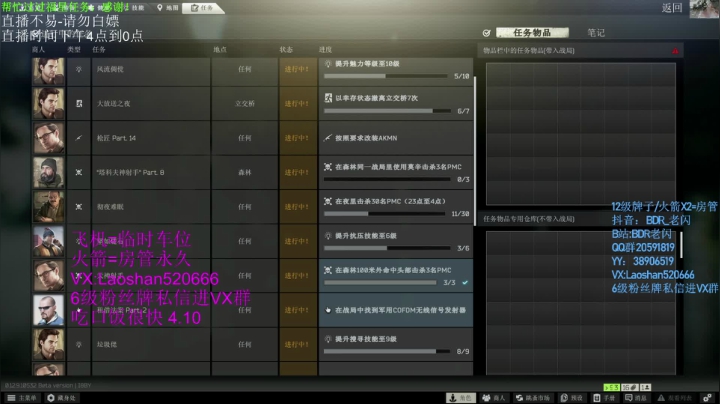Click lightbulb icon of 8/9 objective
This screenshot has height=404, width=720.
pos(328,339)
